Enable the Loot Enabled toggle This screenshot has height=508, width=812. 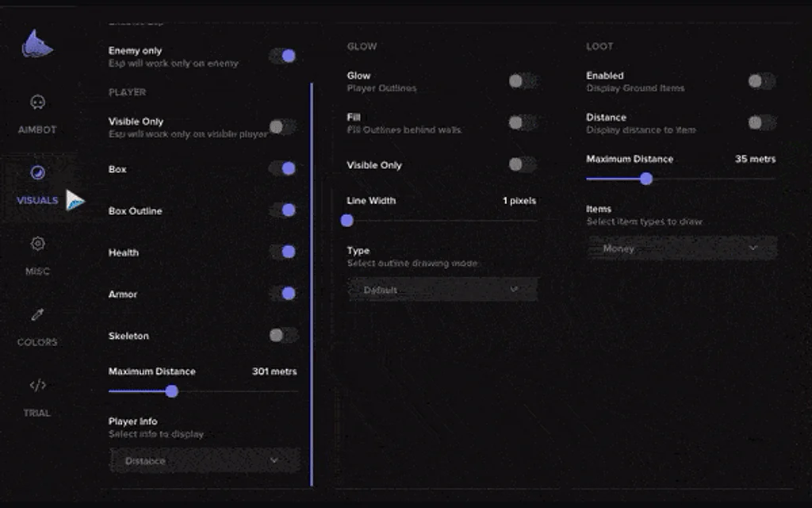click(x=762, y=81)
